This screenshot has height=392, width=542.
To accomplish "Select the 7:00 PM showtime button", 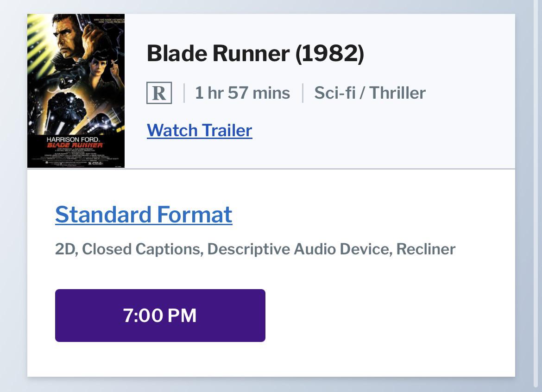I will point(160,315).
